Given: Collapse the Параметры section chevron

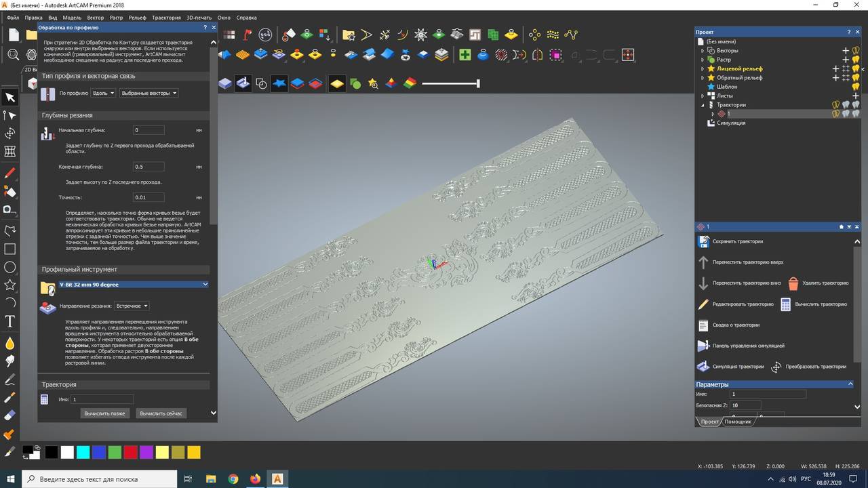Looking at the screenshot, I should 851,384.
